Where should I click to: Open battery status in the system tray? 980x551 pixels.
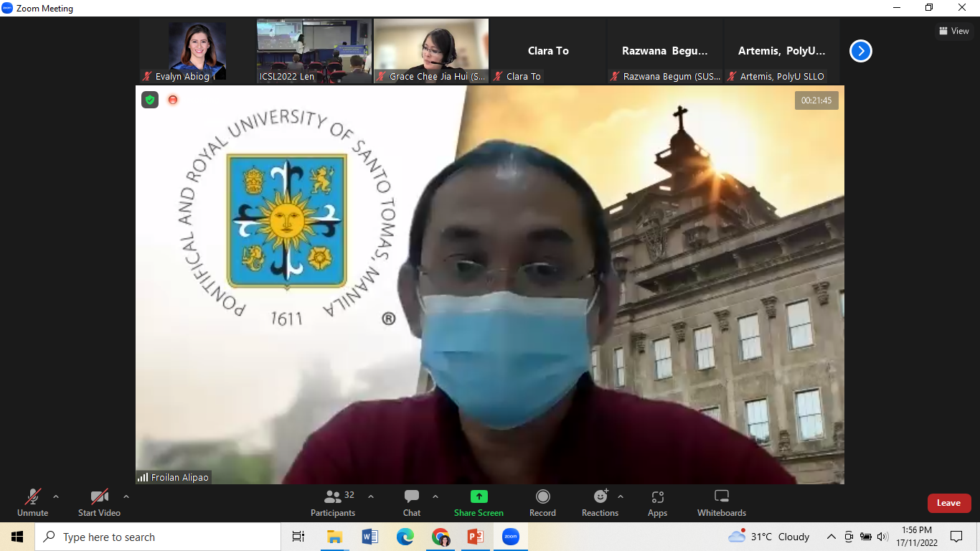pos(866,537)
